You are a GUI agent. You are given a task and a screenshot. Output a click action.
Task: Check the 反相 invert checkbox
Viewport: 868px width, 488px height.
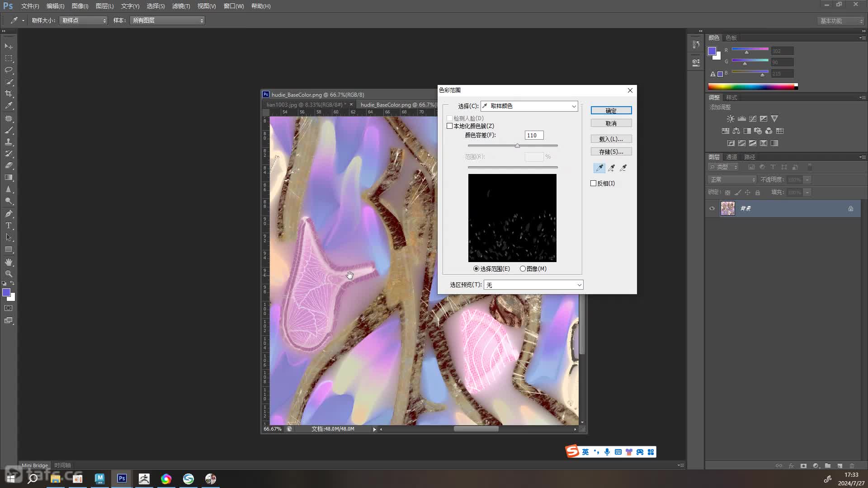coord(594,183)
